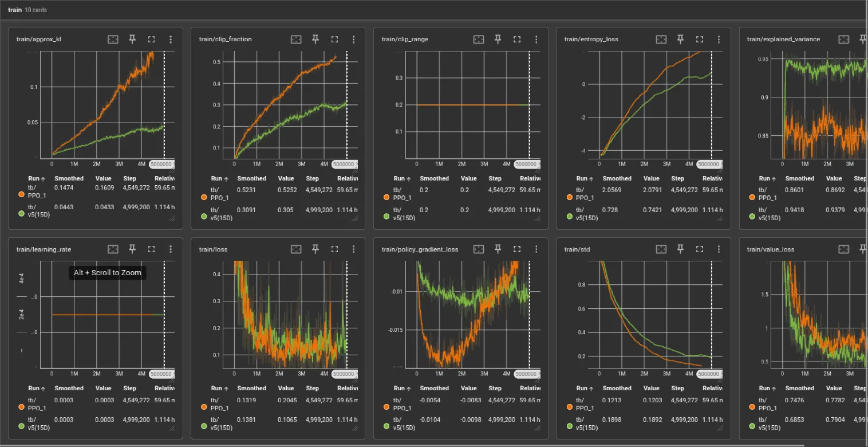Fit domain to data in train/learning_rate card
Screen dimensions: 868x447
113,249
